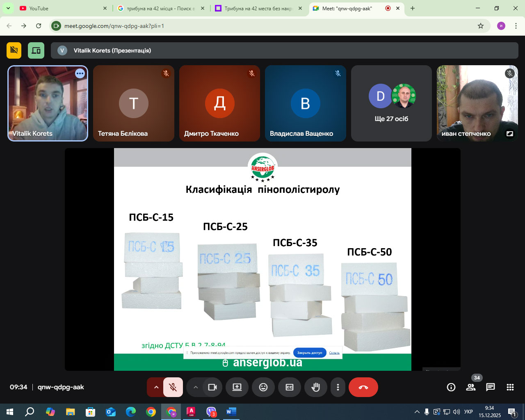Open meeting details info icon
This screenshot has width=525, height=420.
click(451, 387)
